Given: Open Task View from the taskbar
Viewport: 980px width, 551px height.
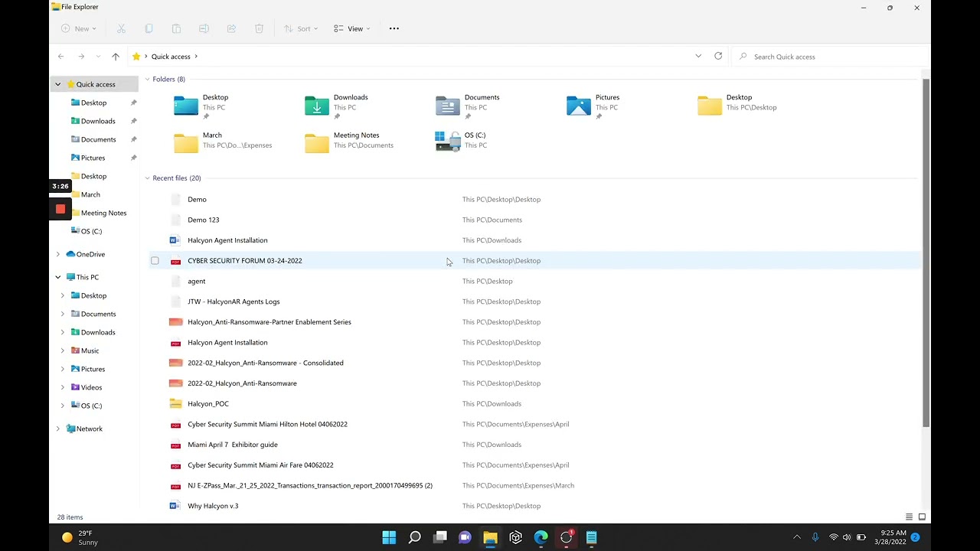Looking at the screenshot, I should click(x=439, y=537).
